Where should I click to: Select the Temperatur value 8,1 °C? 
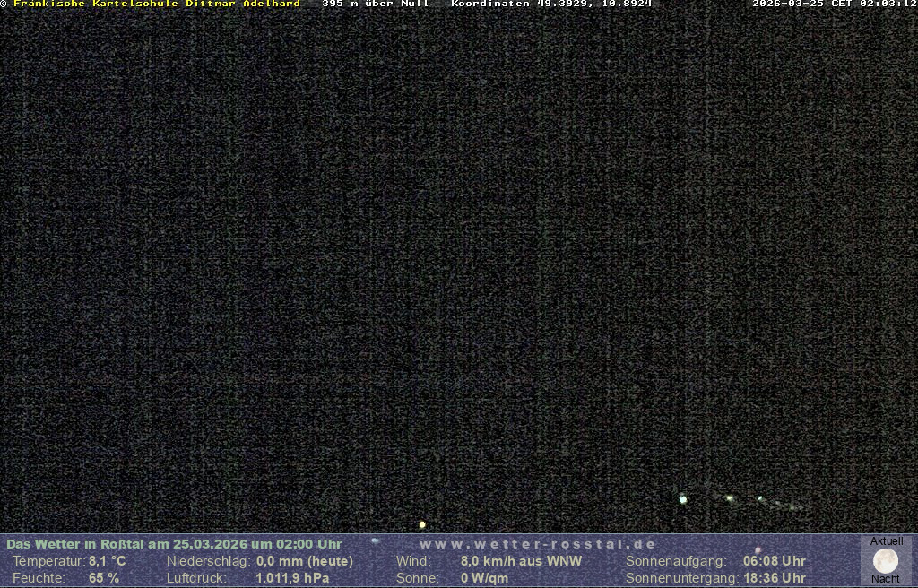click(107, 561)
